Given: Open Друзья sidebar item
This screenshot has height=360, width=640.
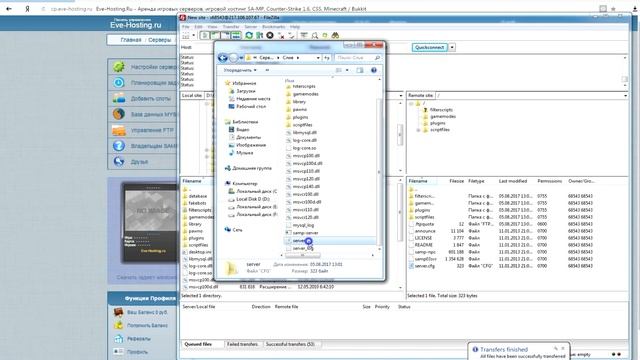Looking at the screenshot, I should tap(143, 162).
